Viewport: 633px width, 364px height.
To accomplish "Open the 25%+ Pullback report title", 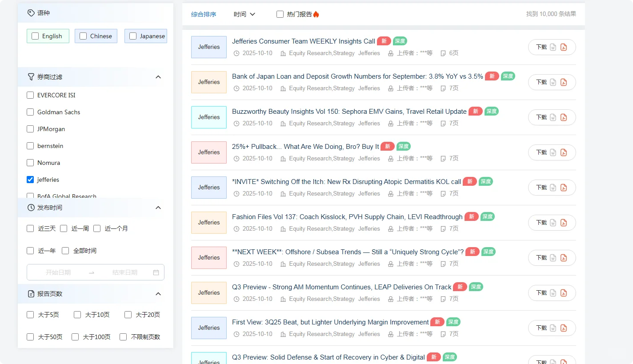I will (305, 147).
